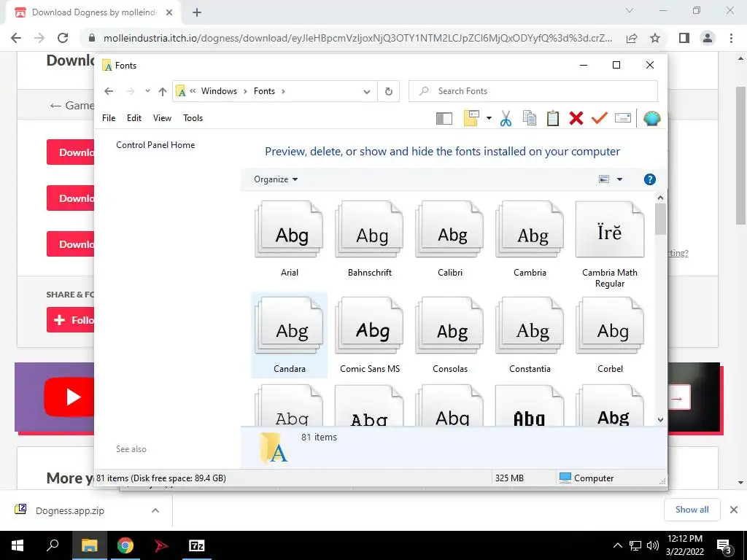Close the Chrome downloads bar

734,510
